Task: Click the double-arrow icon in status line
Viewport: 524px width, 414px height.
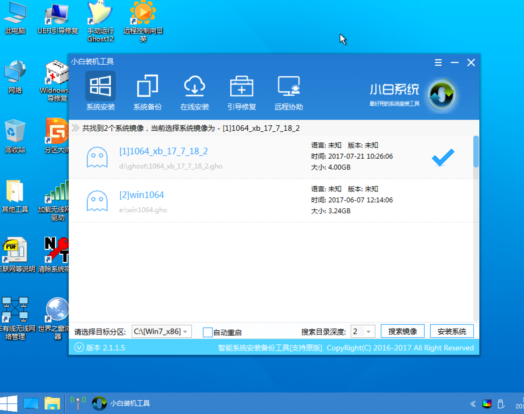Action: (x=76, y=128)
